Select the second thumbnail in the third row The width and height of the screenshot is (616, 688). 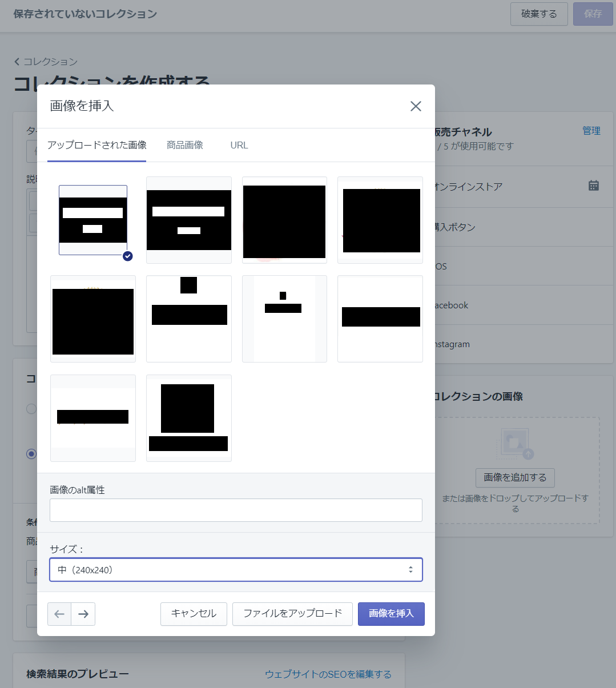click(189, 418)
